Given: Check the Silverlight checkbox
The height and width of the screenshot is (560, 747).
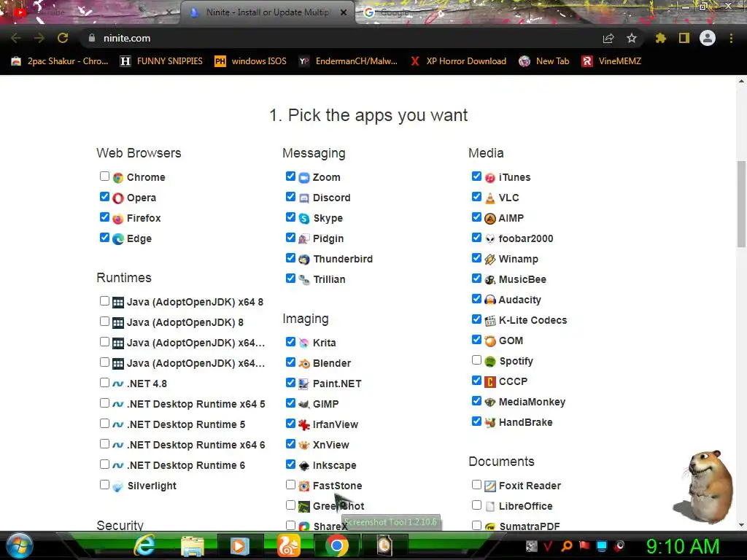Looking at the screenshot, I should 104,485.
